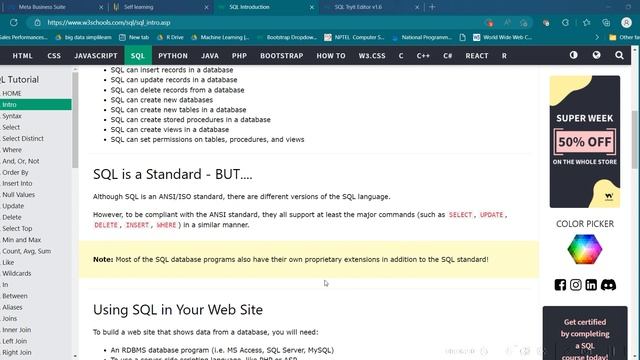Open the W3Schools search icon
The width and height of the screenshot is (640, 360).
coord(619,55)
